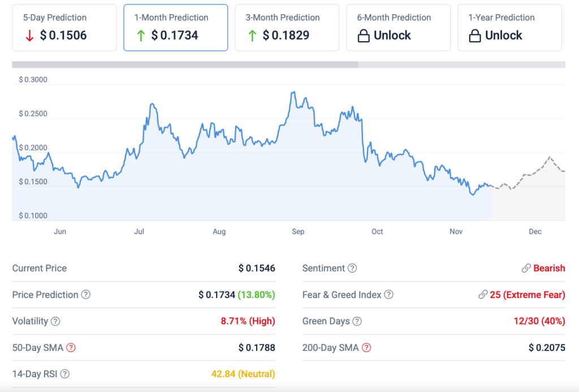Unlock the 1-Year Prediction
Screen dimensions: 579x392
509,28
